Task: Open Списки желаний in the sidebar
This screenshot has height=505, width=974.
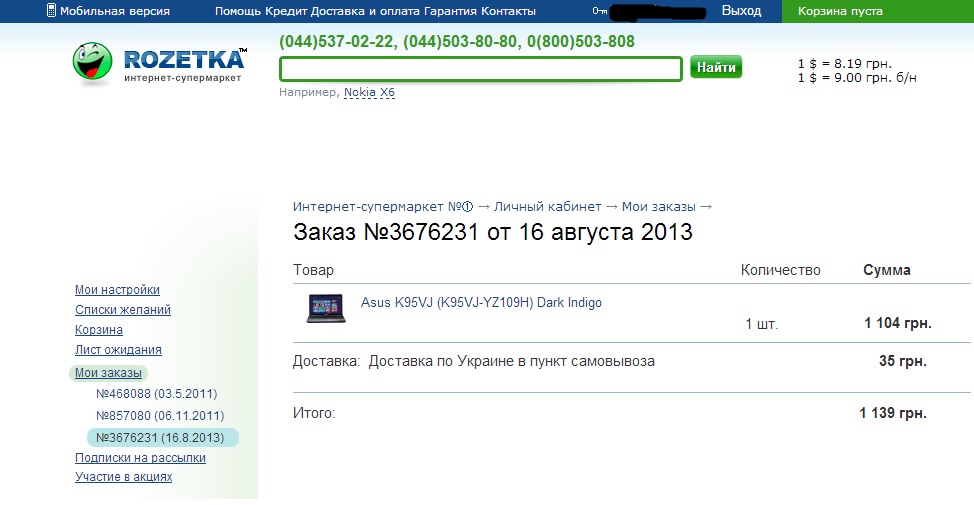Action: pos(123,309)
